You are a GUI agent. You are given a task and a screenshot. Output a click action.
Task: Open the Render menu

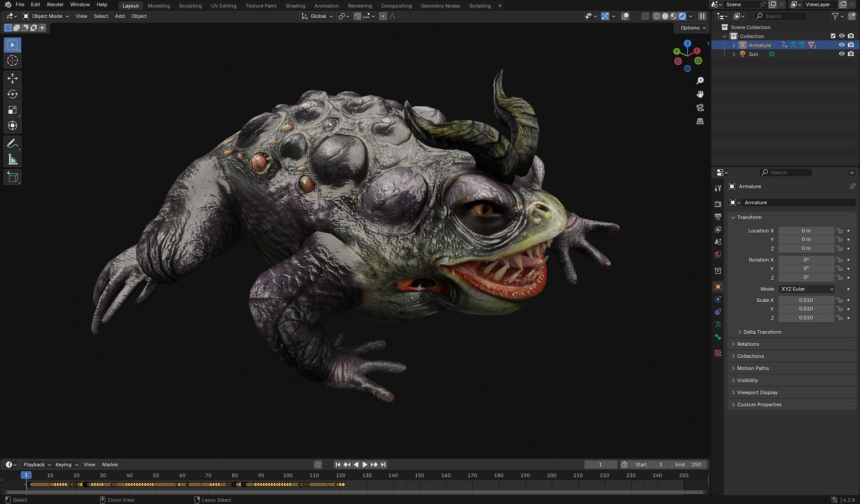pos(55,5)
